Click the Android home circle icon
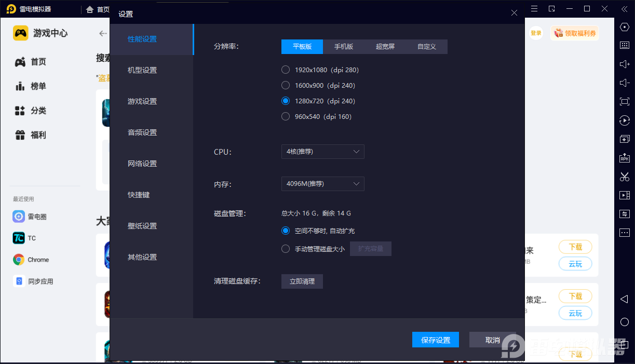635x364 pixels. click(625, 322)
